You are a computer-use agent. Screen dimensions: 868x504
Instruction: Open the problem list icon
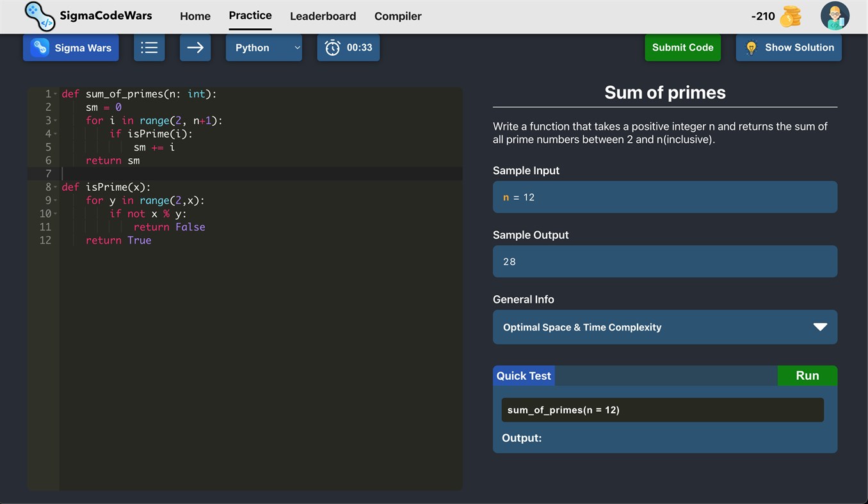pyautogui.click(x=149, y=47)
